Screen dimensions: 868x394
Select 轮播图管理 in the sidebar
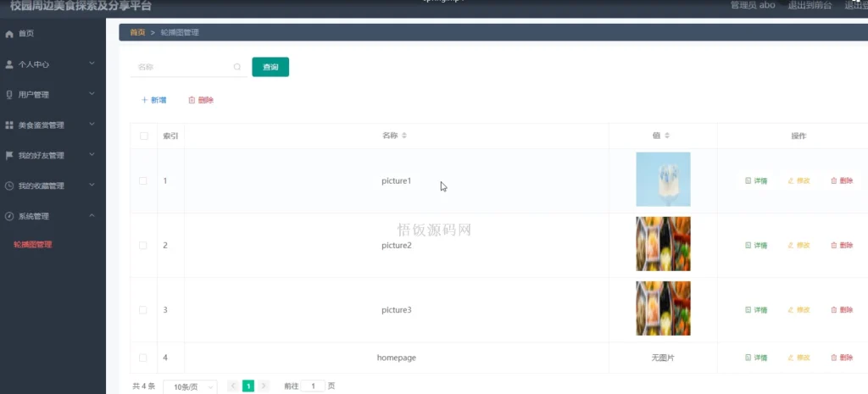click(33, 245)
